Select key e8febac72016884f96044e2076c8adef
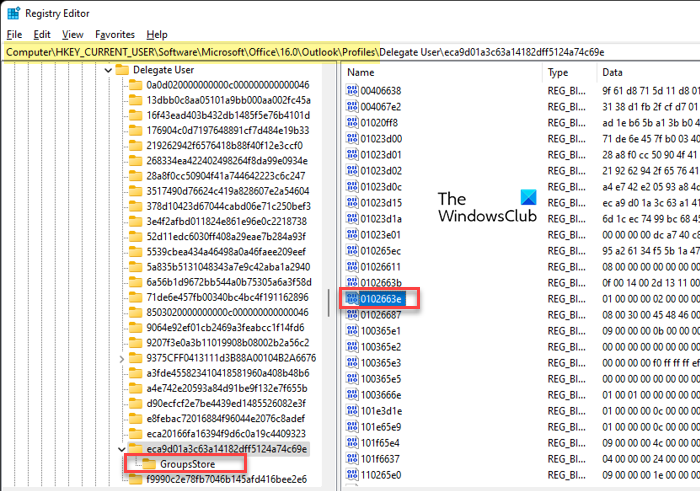 [x=225, y=419]
